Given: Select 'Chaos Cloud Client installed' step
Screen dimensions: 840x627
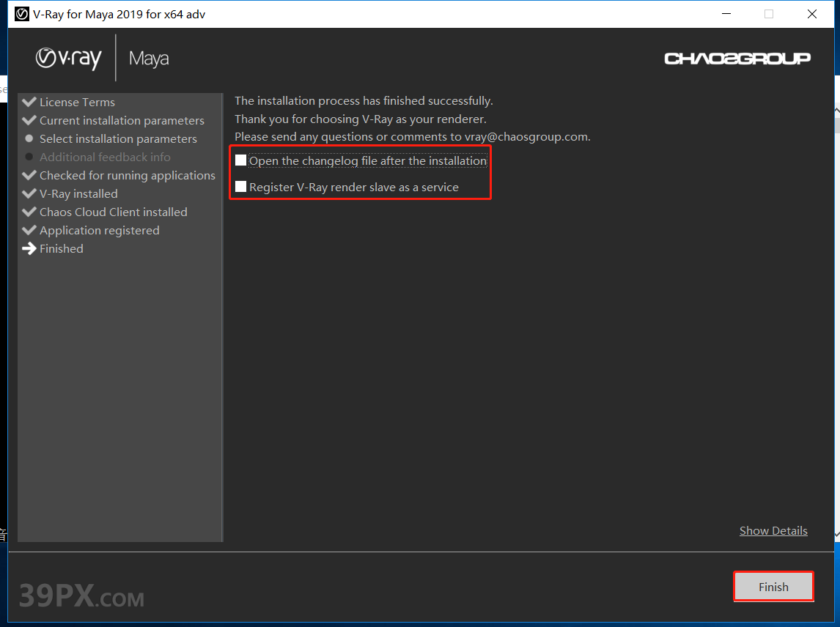Looking at the screenshot, I should pos(114,212).
